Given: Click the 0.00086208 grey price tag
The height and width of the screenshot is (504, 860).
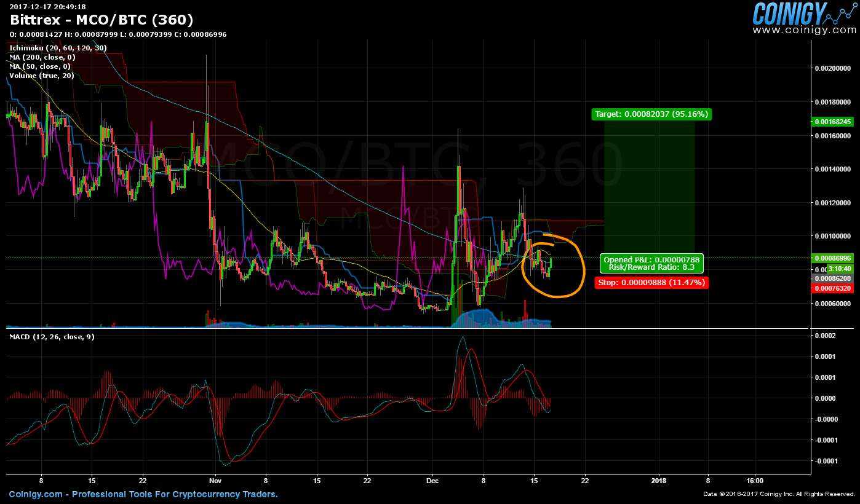Looking at the screenshot, I should 833,278.
